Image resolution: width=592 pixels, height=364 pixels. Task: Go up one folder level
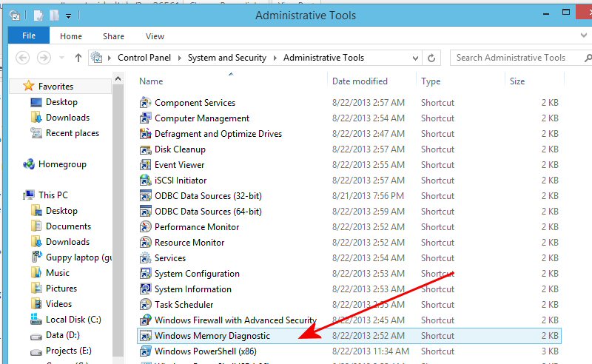(x=78, y=58)
